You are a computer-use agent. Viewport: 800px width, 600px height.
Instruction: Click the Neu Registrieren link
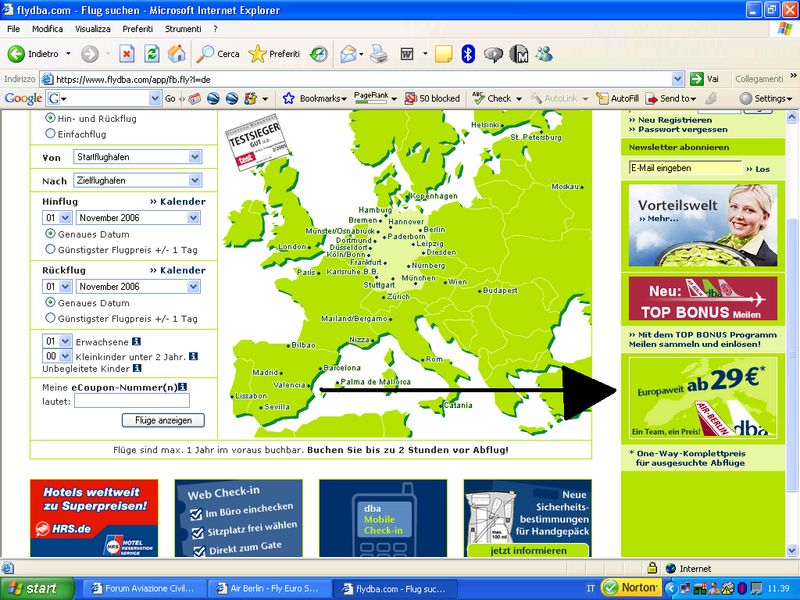(x=670, y=120)
